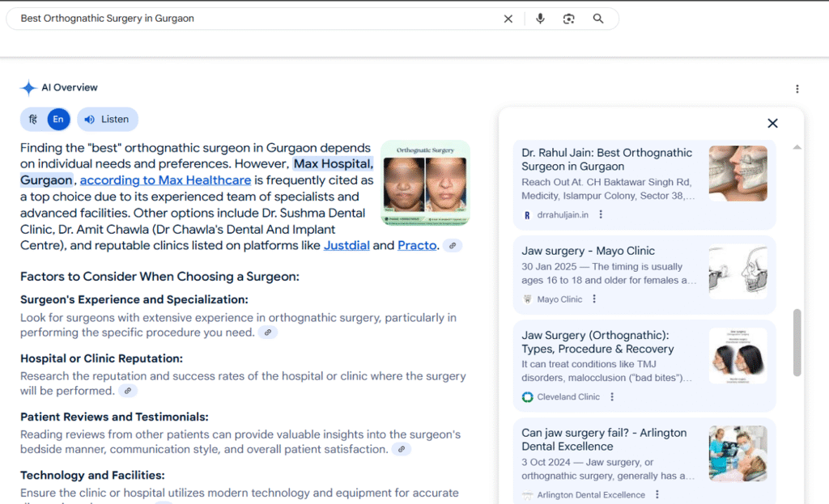Open more options for Cleveland Clinic result

click(x=612, y=396)
